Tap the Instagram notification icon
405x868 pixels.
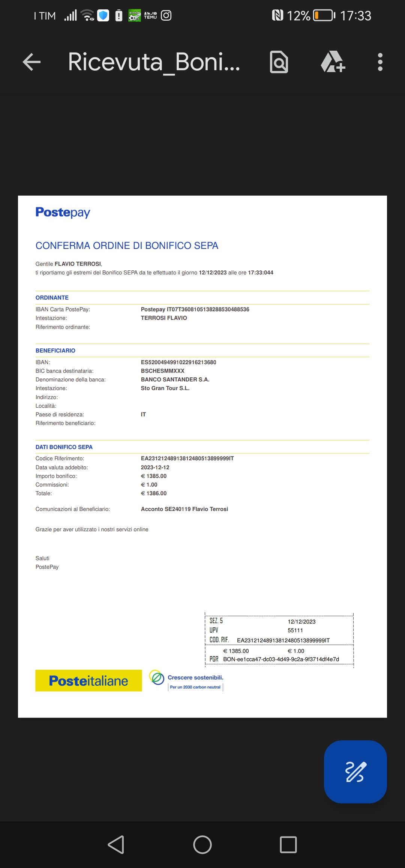(x=166, y=15)
